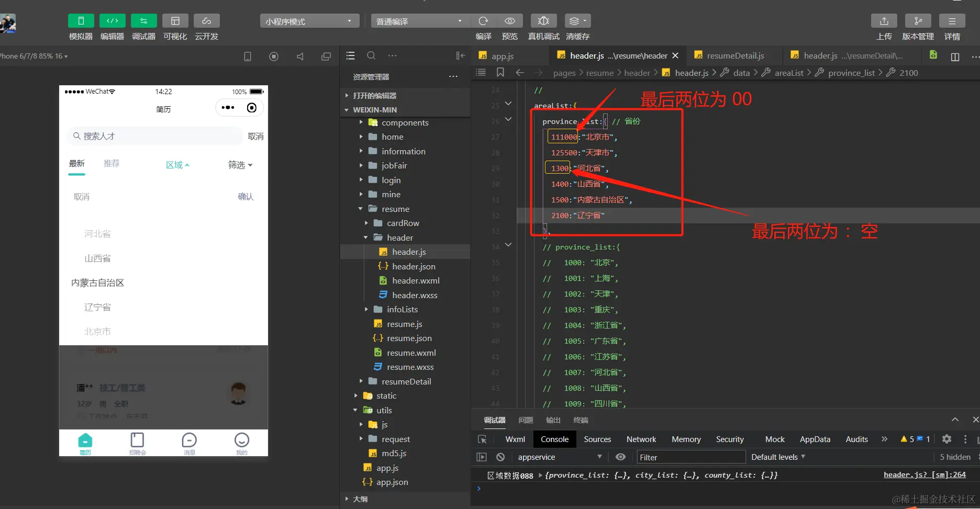Switch to the Wxml devtools tab
Screen dimensions: 980x509
(x=515, y=439)
